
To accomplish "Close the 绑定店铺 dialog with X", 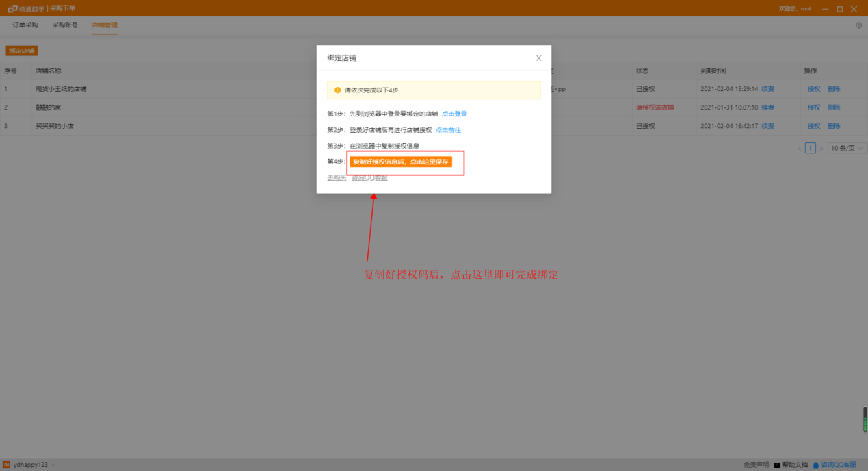I will 538,58.
